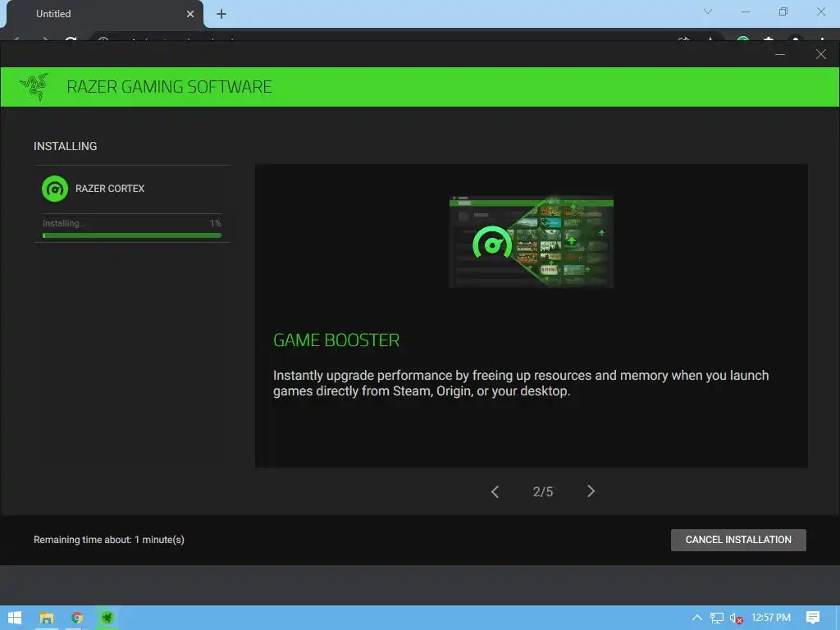The width and height of the screenshot is (840, 630).
Task: Go to the previous slide with the left arrow
Action: 495,492
